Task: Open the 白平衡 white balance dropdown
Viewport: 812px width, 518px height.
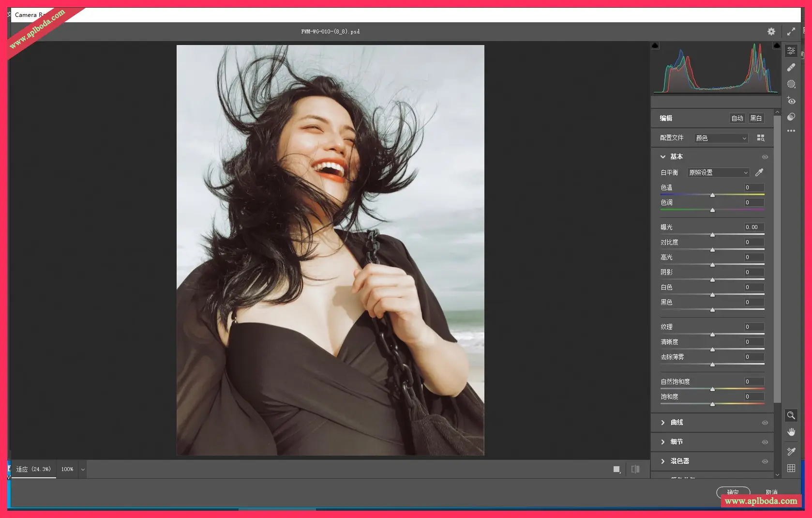Action: click(718, 173)
